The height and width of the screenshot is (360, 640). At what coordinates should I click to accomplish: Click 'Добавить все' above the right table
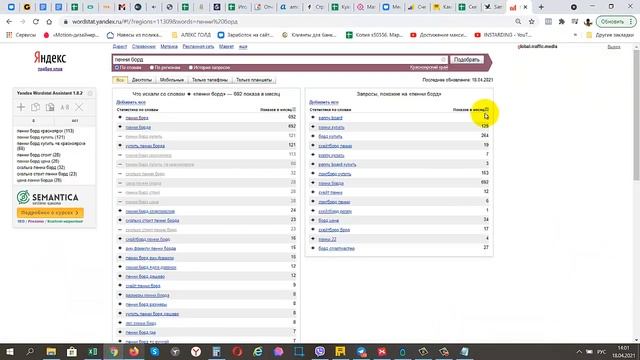click(x=324, y=102)
